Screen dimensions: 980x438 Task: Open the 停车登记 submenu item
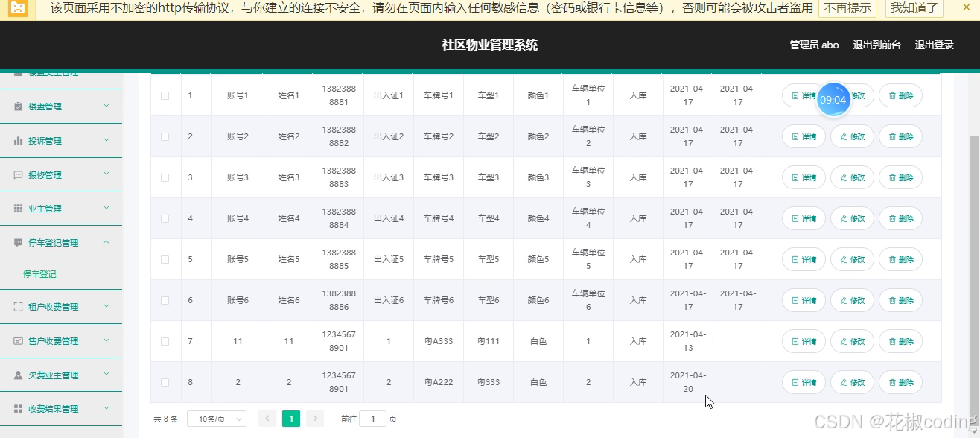39,274
